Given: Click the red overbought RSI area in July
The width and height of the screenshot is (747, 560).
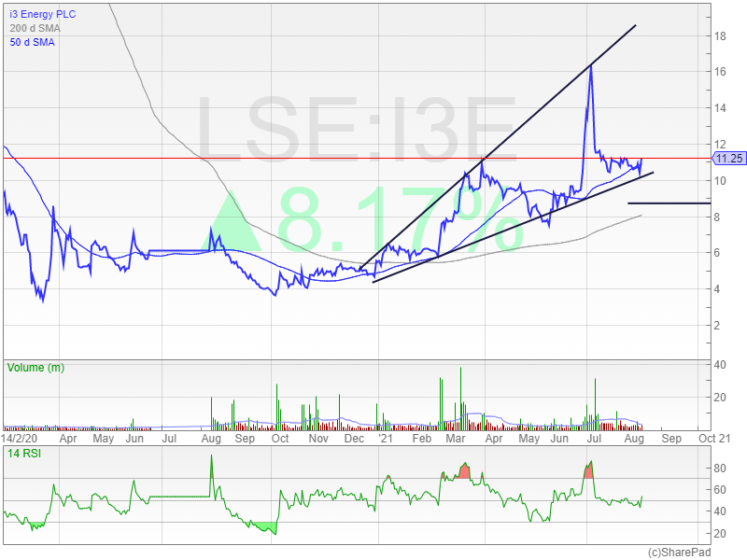Looking at the screenshot, I should 589,471.
